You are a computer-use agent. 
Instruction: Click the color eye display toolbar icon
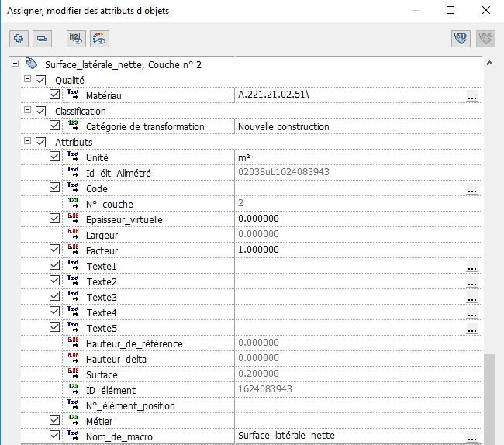click(x=100, y=39)
